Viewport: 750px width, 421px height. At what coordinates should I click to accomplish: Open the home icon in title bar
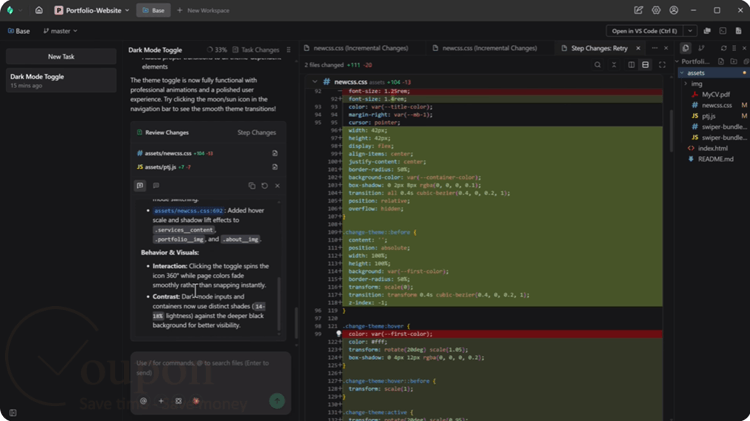39,10
